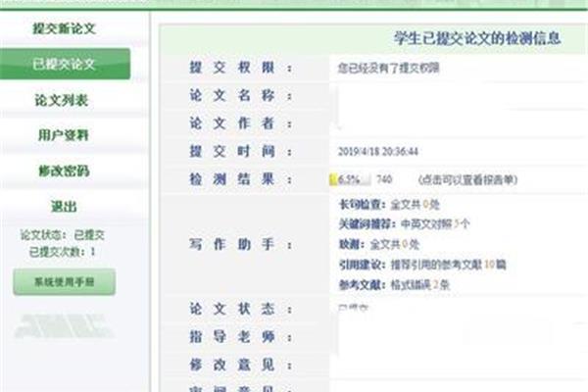Click the 提交时间 field label
Screen dimensions: 588x392
(x=240, y=151)
